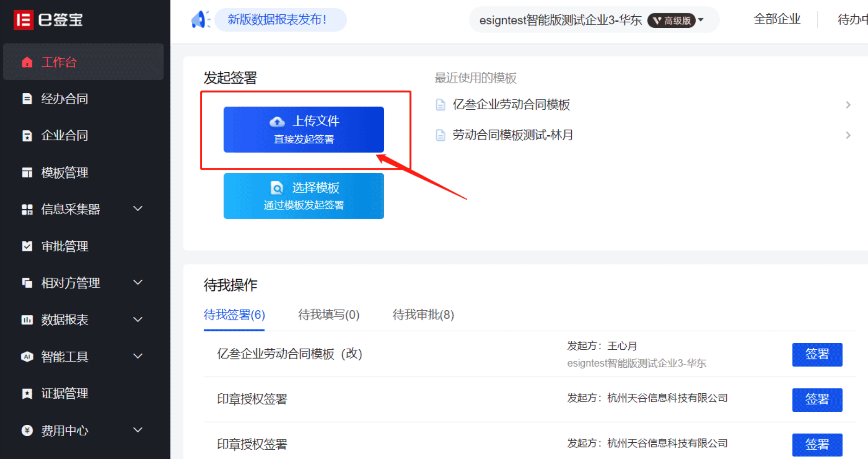Viewport: 868px width, 459px height.
Task: Click the 待办中 link in the header
Action: (853, 20)
